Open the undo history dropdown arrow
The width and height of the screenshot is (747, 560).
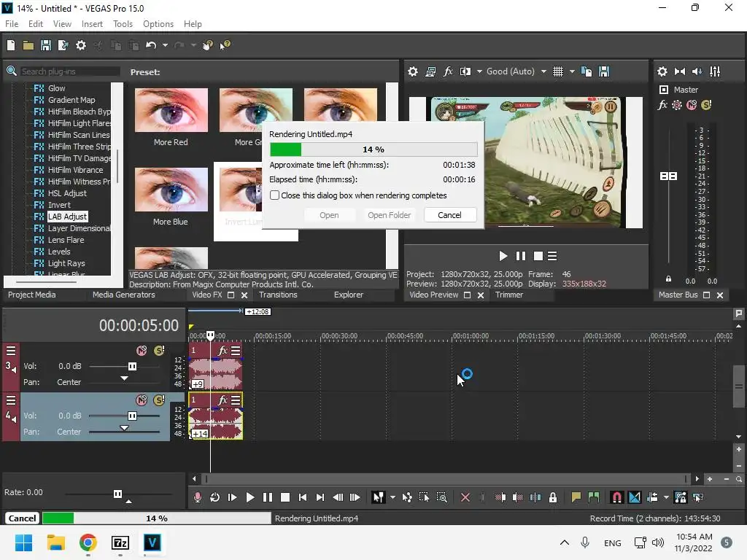(x=165, y=45)
